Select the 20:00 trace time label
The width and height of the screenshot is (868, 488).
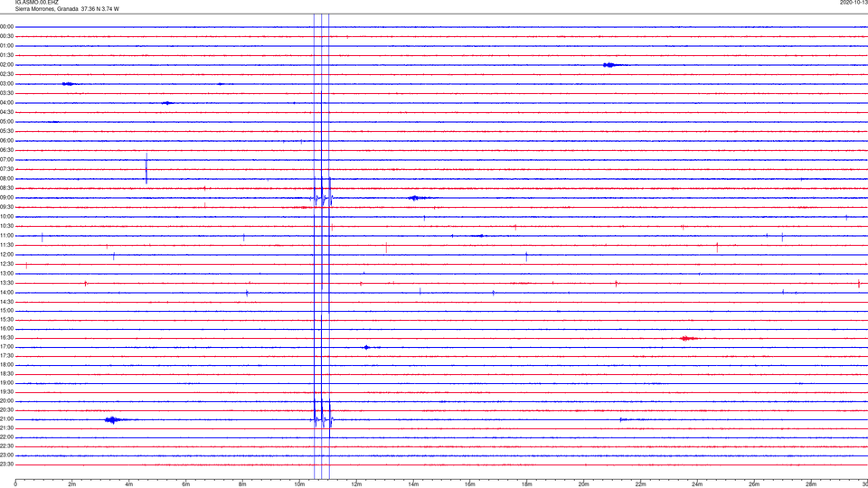click(x=7, y=400)
